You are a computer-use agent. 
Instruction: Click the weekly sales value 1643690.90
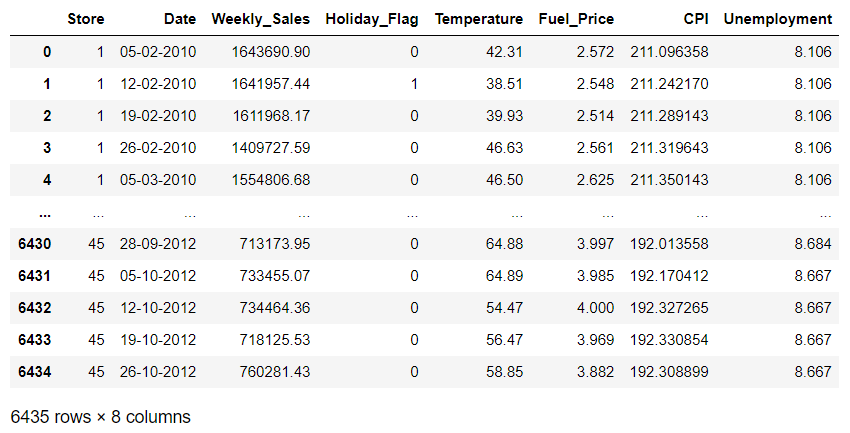pos(271,52)
